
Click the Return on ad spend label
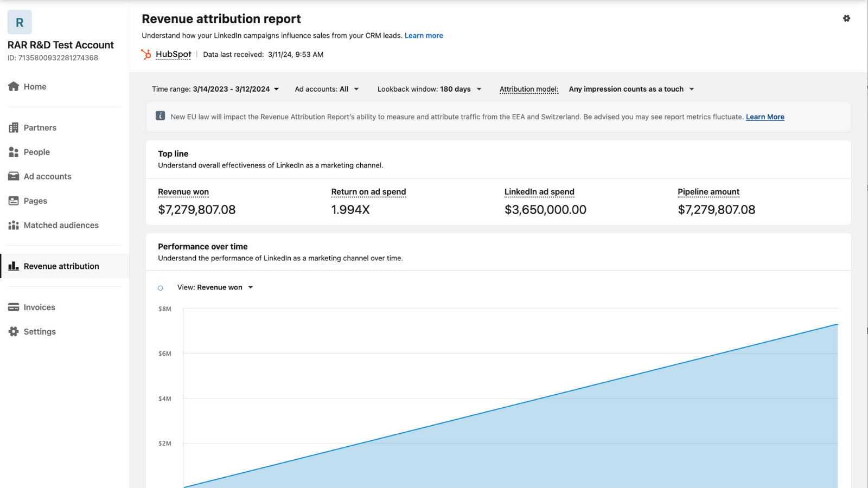pyautogui.click(x=368, y=192)
